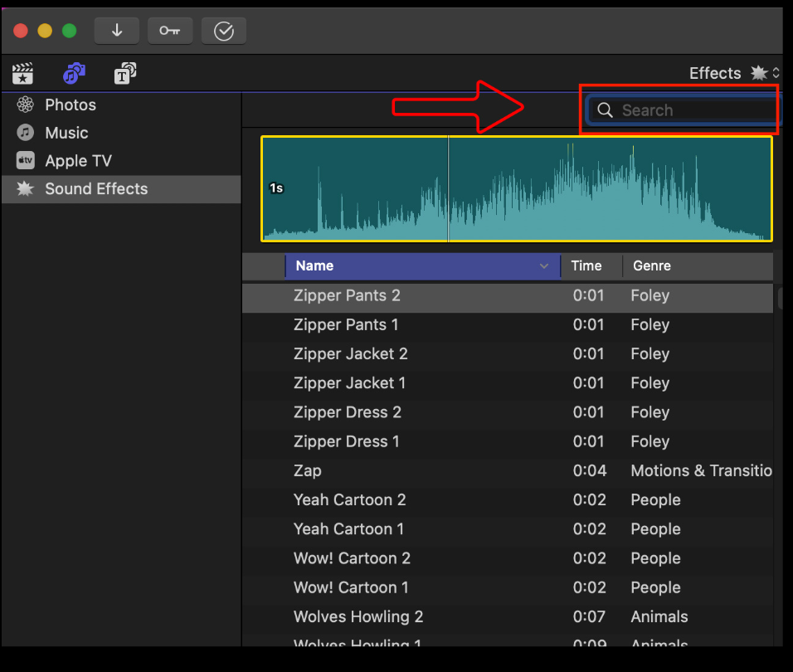Open the keyword editor key button
This screenshot has width=793, height=672.
point(170,31)
